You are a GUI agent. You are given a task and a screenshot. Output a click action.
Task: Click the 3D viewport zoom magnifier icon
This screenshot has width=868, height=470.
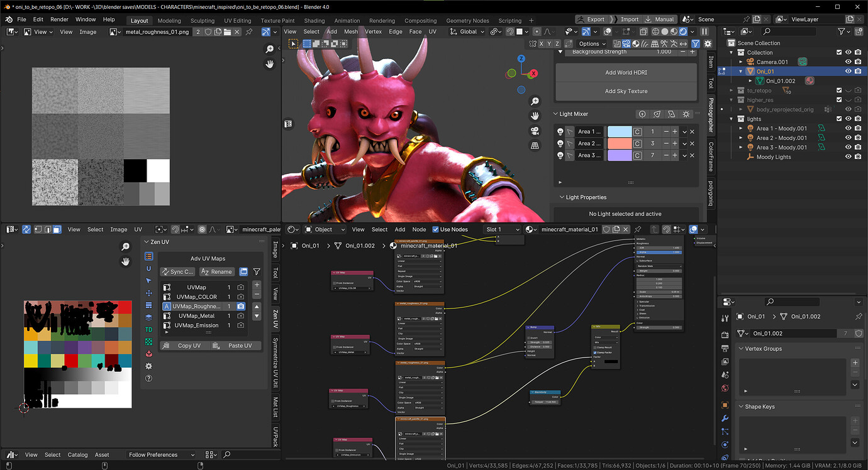(x=535, y=101)
